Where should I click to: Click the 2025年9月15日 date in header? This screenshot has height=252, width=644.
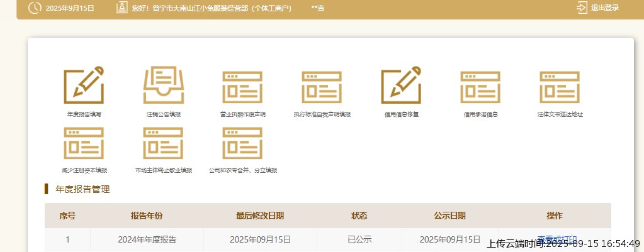70,8
